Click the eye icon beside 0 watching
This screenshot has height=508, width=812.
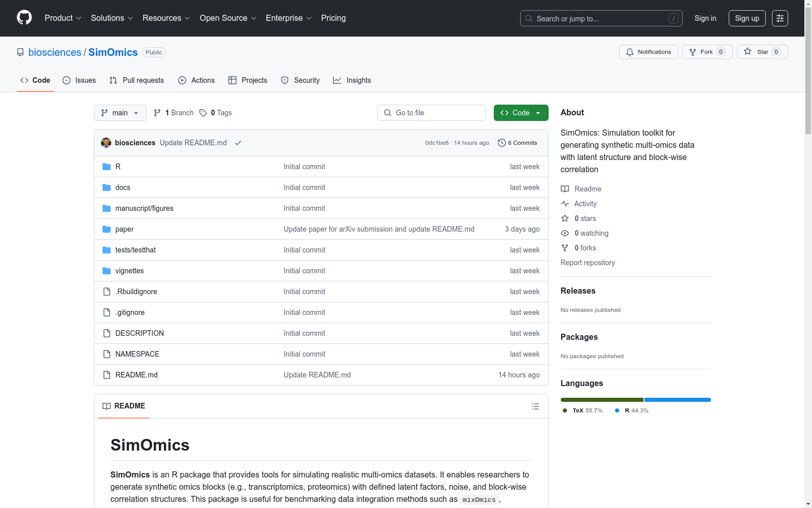(x=565, y=233)
